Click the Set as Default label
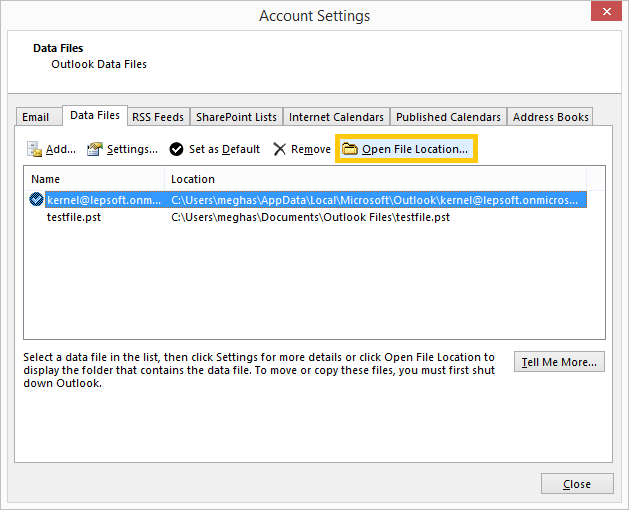The image size is (629, 510). (x=224, y=149)
